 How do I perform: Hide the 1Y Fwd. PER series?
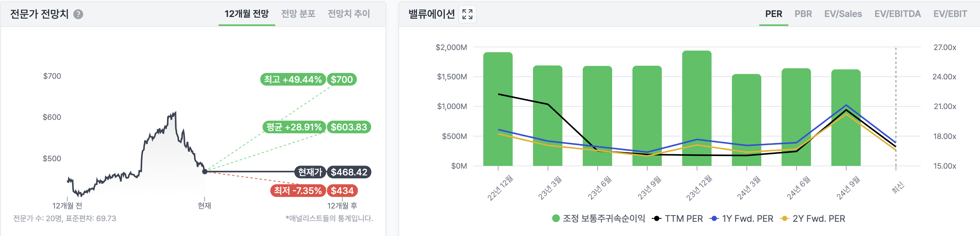tap(741, 218)
